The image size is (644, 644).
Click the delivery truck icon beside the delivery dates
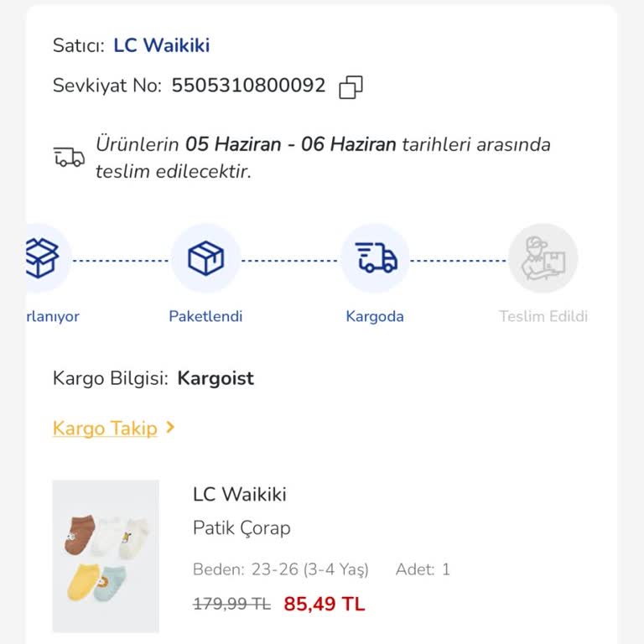69,157
